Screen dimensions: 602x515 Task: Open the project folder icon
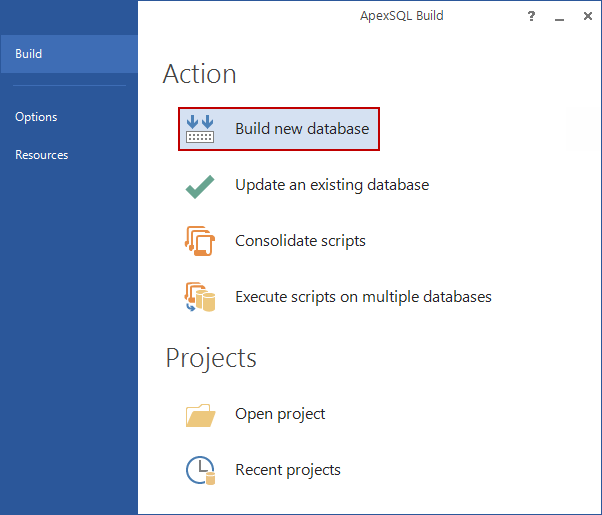point(200,414)
